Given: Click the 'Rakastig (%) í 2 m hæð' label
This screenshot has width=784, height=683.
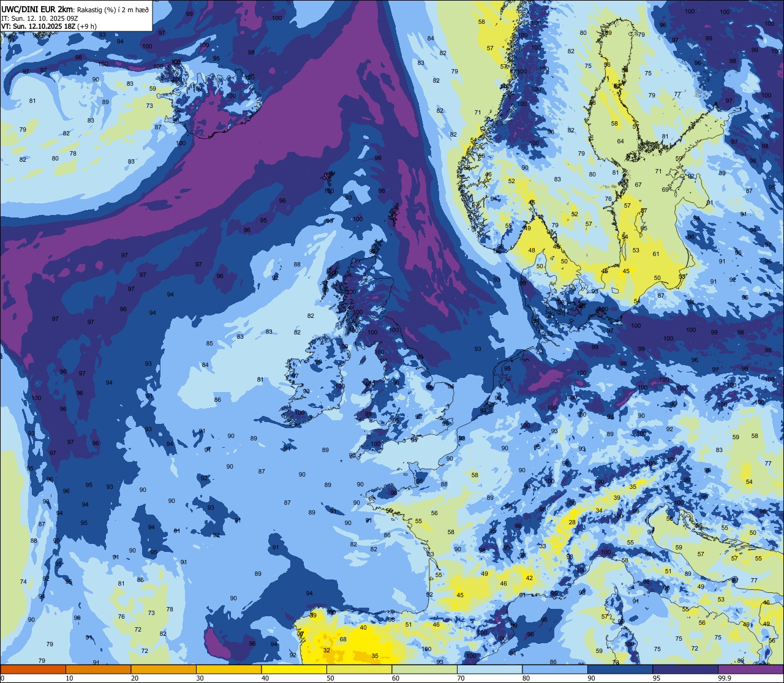Looking at the screenshot, I should [113, 9].
